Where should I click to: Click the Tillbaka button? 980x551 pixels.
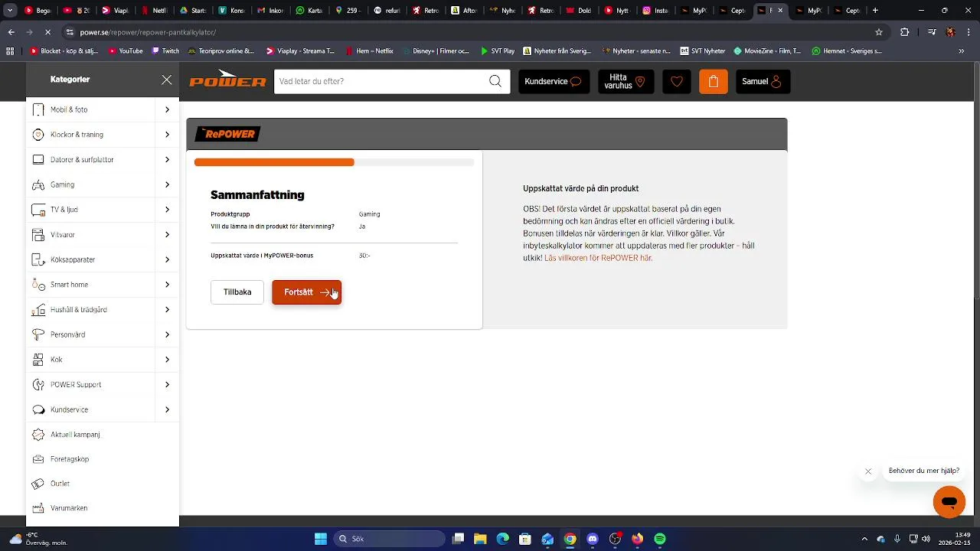click(x=237, y=292)
